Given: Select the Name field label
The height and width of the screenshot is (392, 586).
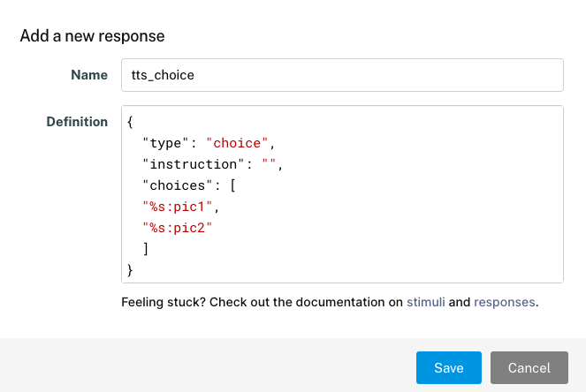Looking at the screenshot, I should tap(89, 75).
